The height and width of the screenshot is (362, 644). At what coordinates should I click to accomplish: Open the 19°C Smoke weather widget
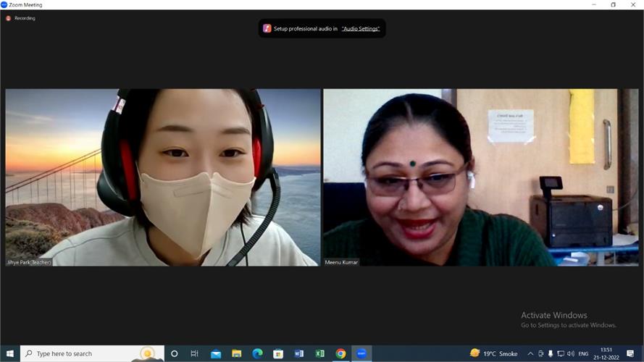point(493,353)
